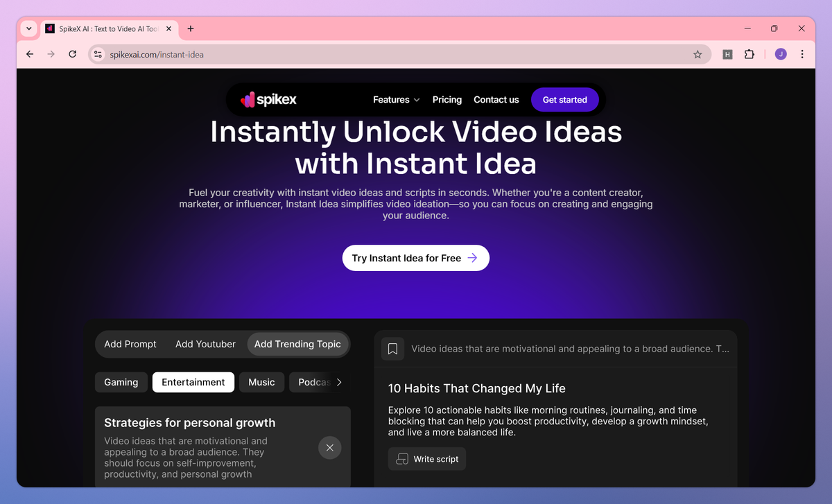Open the 10 Habits That Changed My Life idea
Image resolution: width=832 pixels, height=504 pixels.
[477, 388]
